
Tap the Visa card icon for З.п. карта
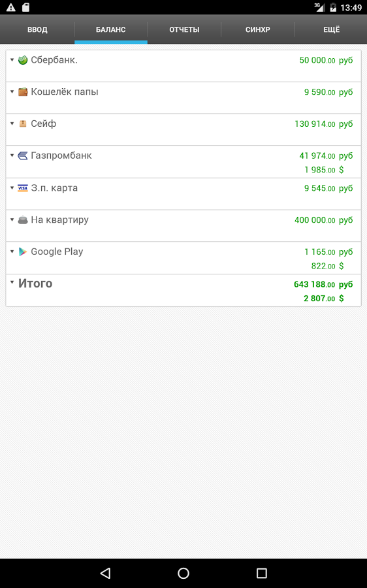coord(23,188)
